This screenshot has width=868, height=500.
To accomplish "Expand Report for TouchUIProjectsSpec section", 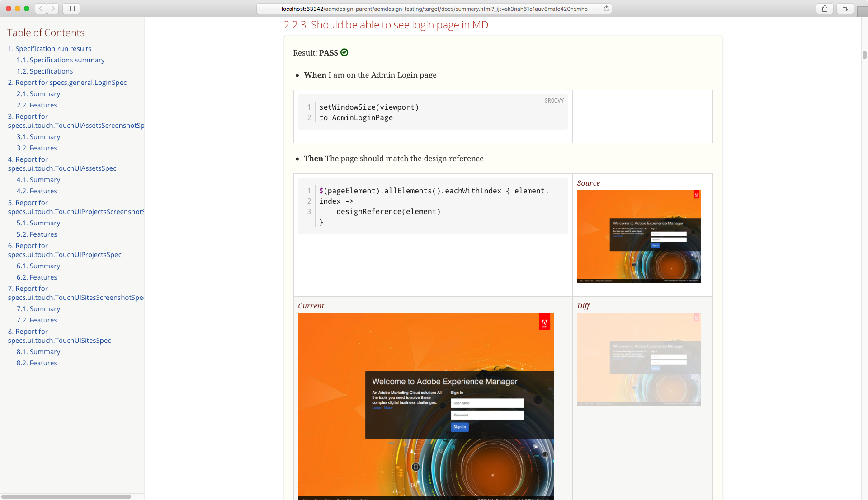I will [x=64, y=250].
